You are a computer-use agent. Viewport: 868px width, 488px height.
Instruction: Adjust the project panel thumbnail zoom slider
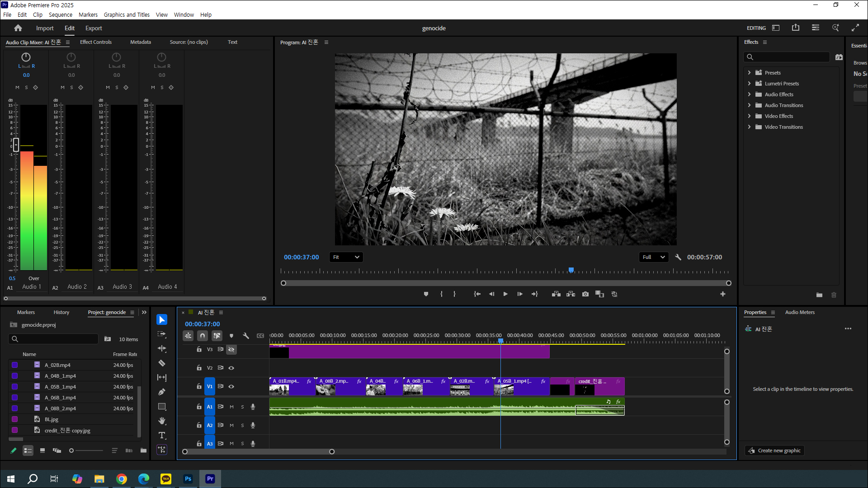click(x=71, y=450)
